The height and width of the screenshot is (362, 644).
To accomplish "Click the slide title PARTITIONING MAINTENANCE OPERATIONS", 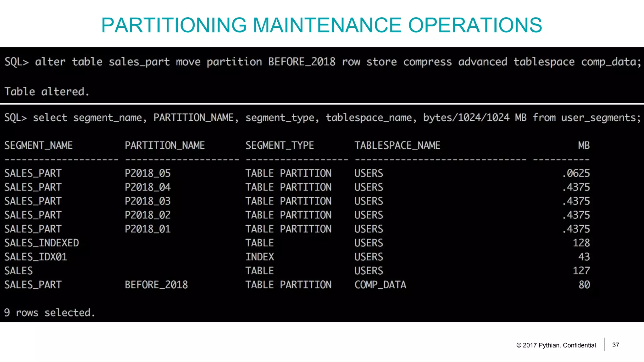I will point(321,25).
